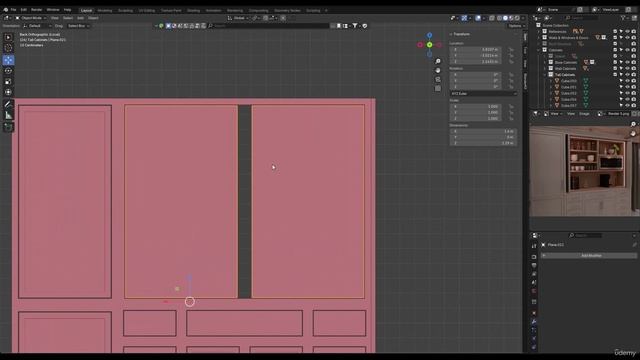Select the Transform tool
Image resolution: width=640 pixels, height=360 pixels.
[x=8, y=92]
